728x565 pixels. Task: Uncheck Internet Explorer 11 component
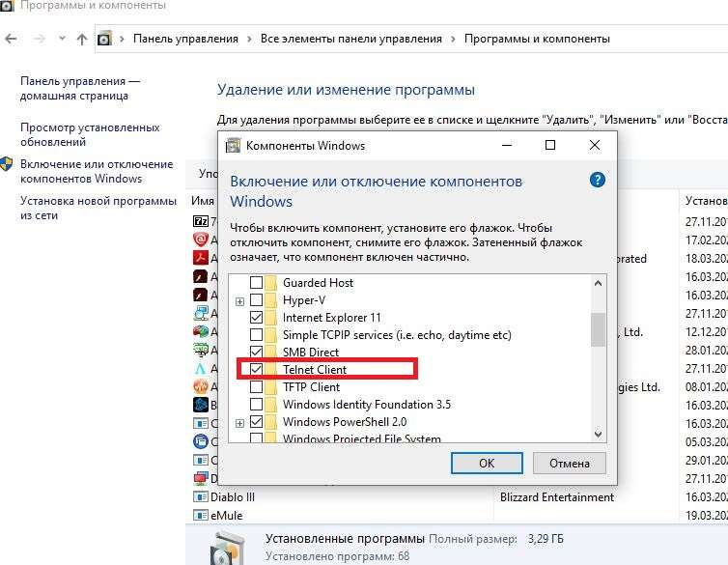[x=256, y=318]
